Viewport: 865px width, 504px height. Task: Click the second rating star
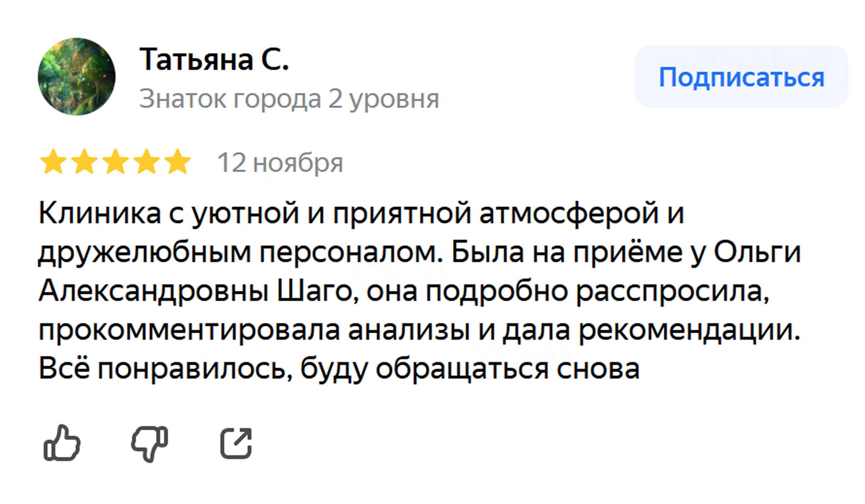(84, 162)
